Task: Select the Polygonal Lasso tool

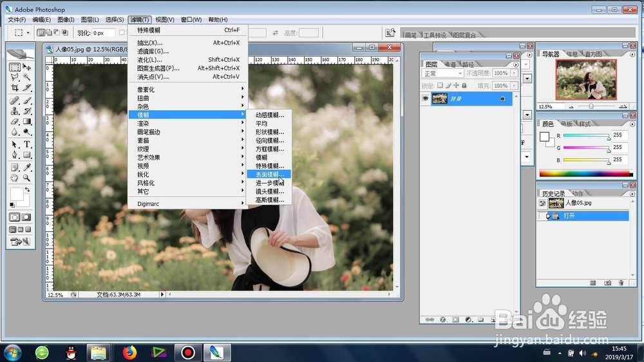Action: pyautogui.click(x=15, y=77)
